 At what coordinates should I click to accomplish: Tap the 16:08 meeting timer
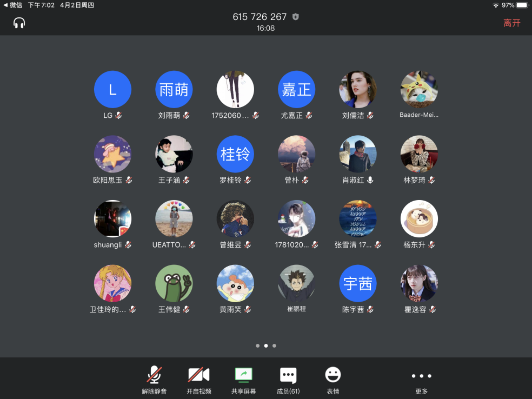point(265,28)
